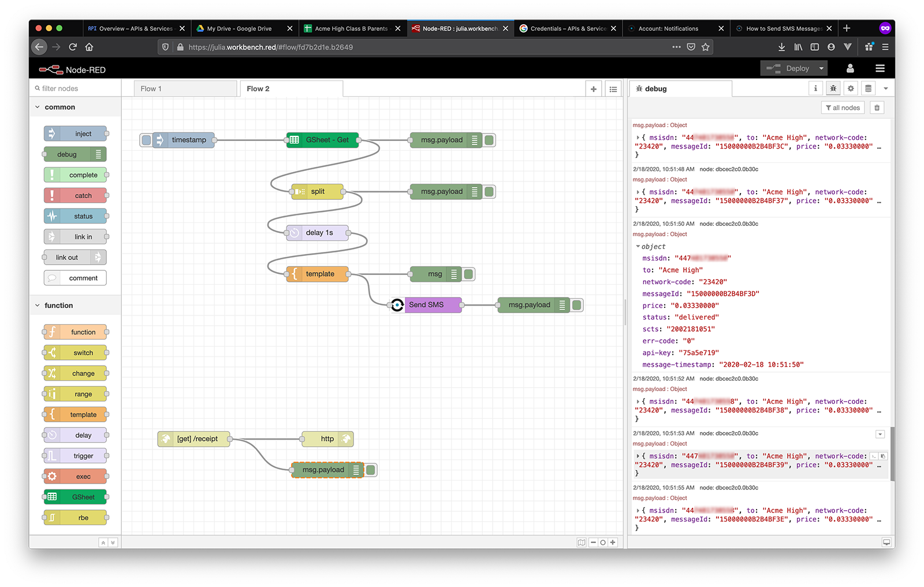Select the delay 1s node

(318, 232)
